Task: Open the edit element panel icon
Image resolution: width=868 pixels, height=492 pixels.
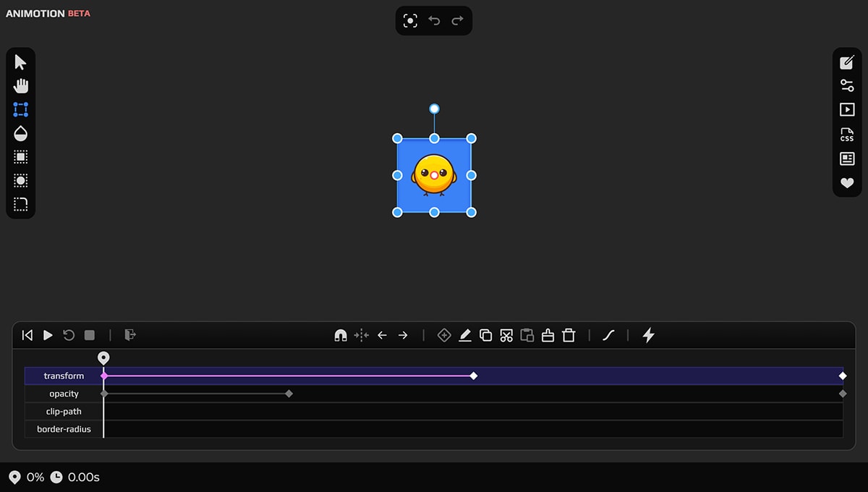Action: pyautogui.click(x=847, y=62)
